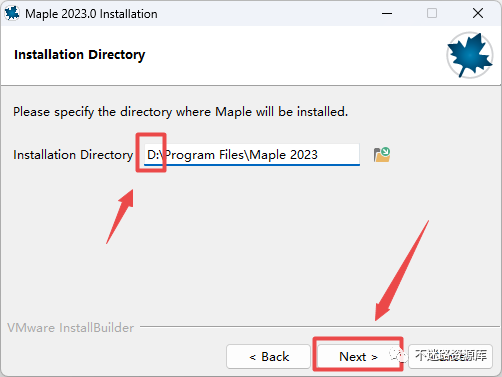Click the large Maple leaf logo in header
The image size is (502, 377).
pyautogui.click(x=470, y=55)
